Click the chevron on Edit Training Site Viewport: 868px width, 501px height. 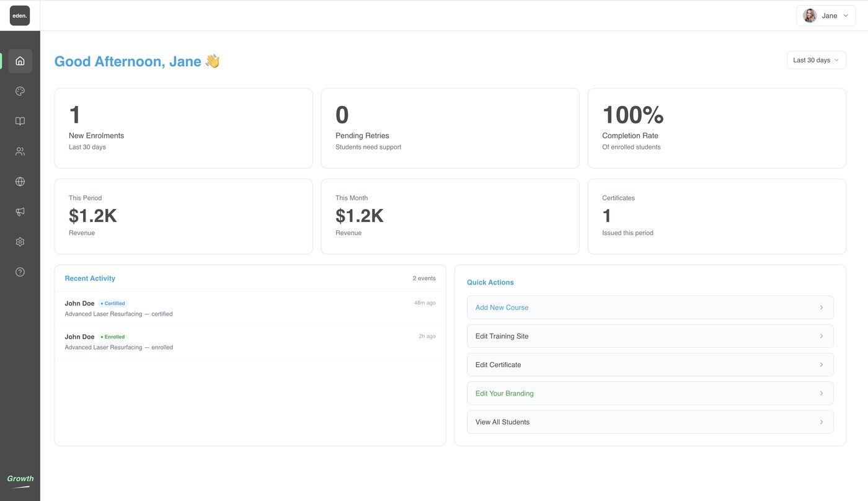[x=821, y=336]
